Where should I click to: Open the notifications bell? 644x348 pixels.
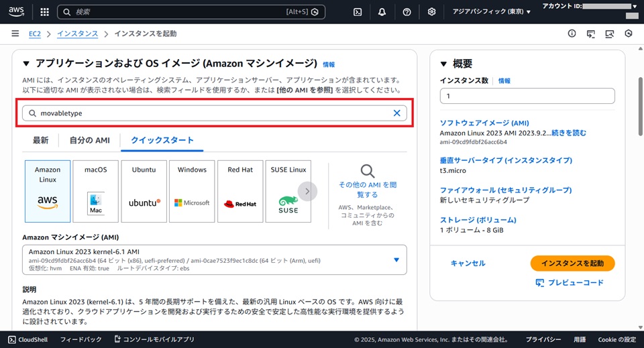pyautogui.click(x=382, y=12)
